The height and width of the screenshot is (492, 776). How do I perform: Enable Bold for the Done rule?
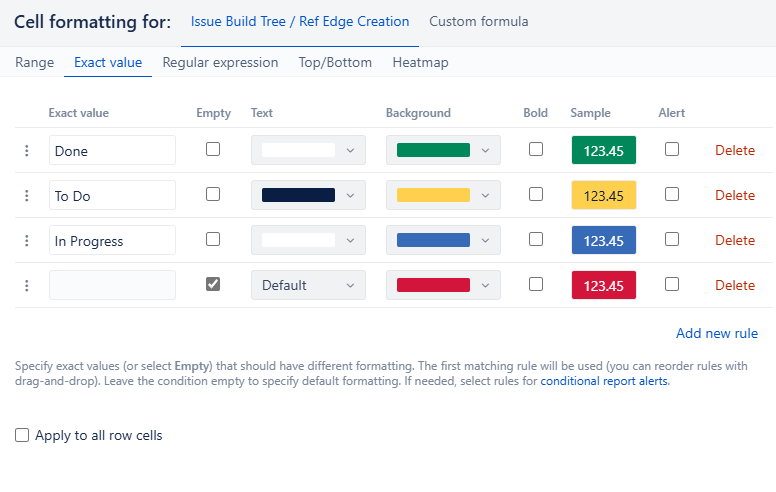click(536, 149)
